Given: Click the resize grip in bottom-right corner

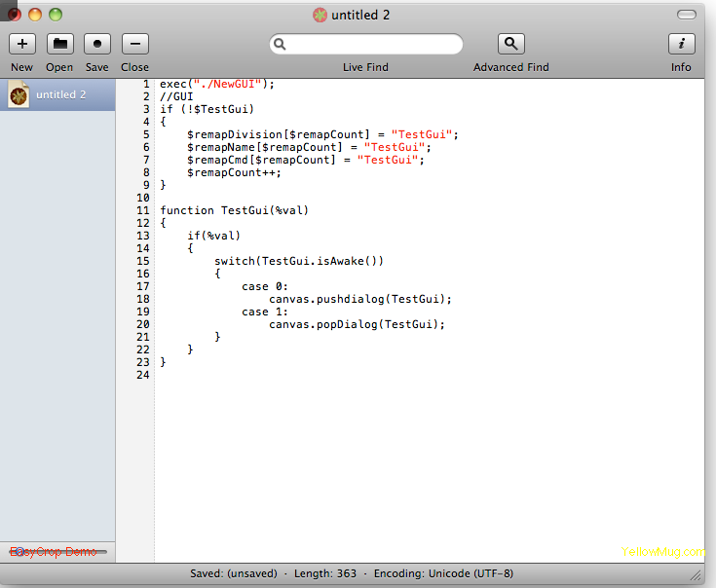Looking at the screenshot, I should tap(696, 576).
